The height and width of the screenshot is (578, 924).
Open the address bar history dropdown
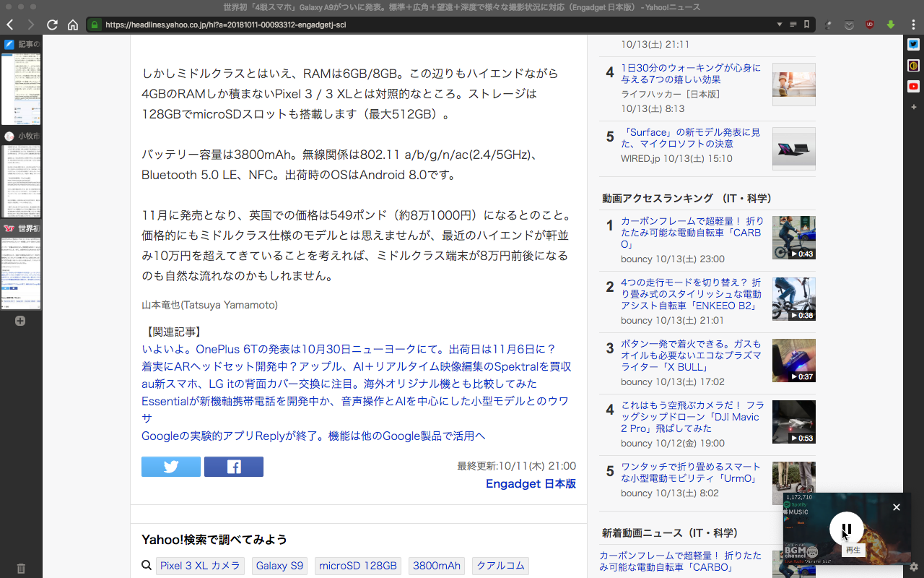pyautogui.click(x=780, y=25)
